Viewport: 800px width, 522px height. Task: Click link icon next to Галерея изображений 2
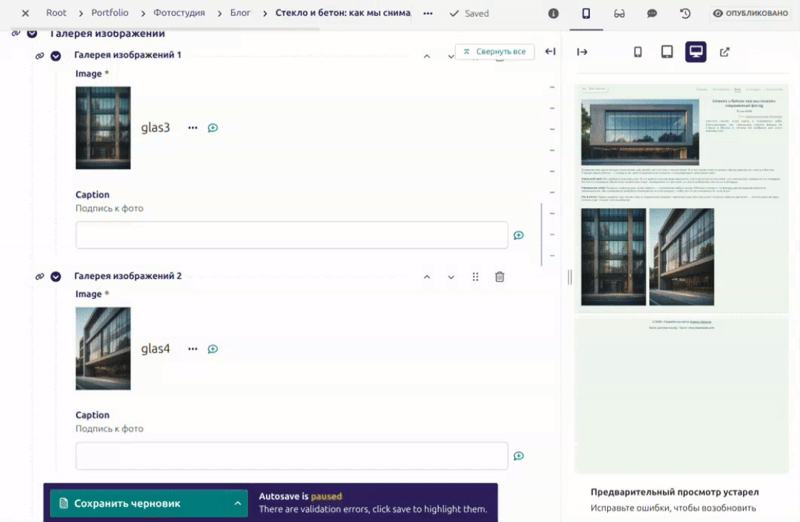click(x=39, y=277)
